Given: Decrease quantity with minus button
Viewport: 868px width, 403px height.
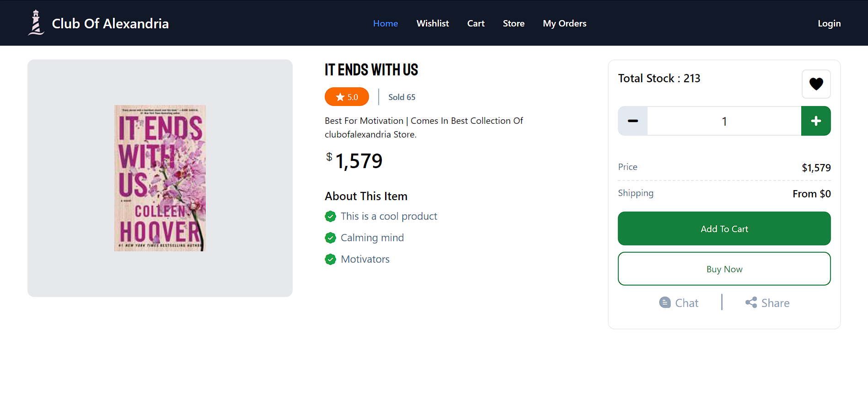Looking at the screenshot, I should [x=633, y=121].
